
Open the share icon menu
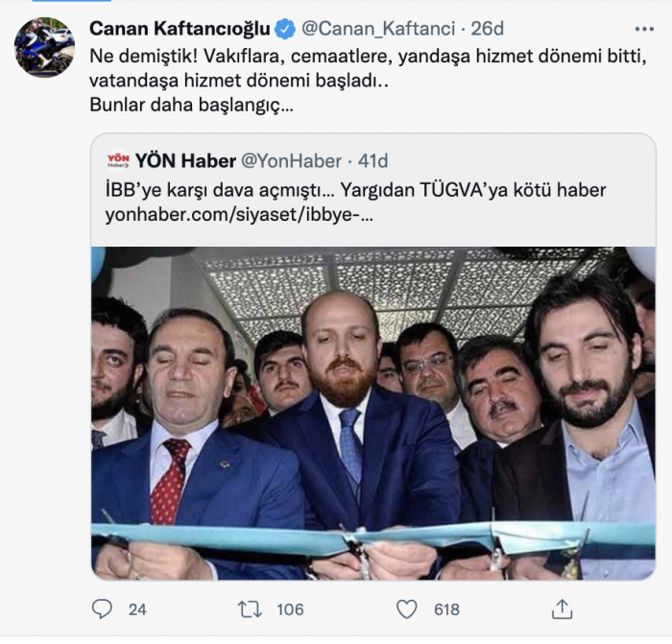pyautogui.click(x=563, y=608)
